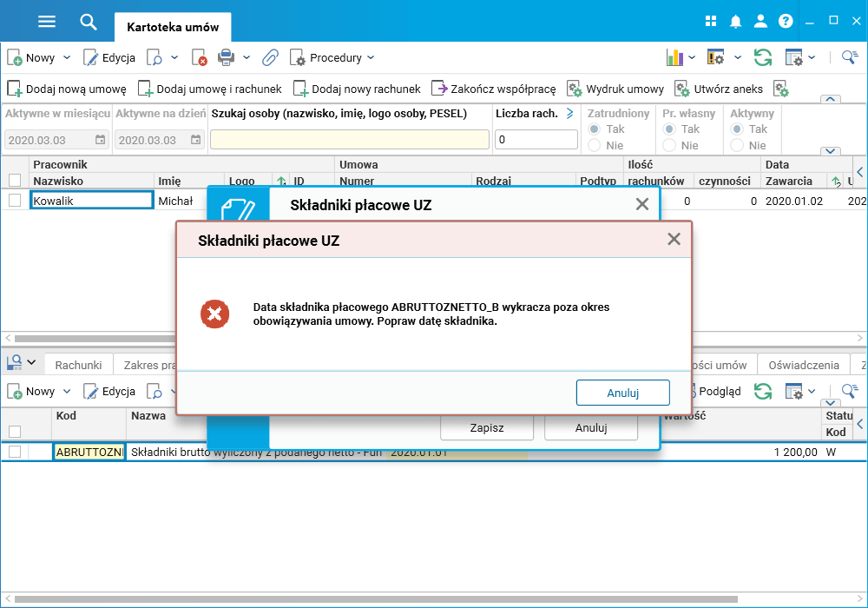This screenshot has height=608, width=868.
Task: Click Utwórz aneks
Action: (x=719, y=89)
